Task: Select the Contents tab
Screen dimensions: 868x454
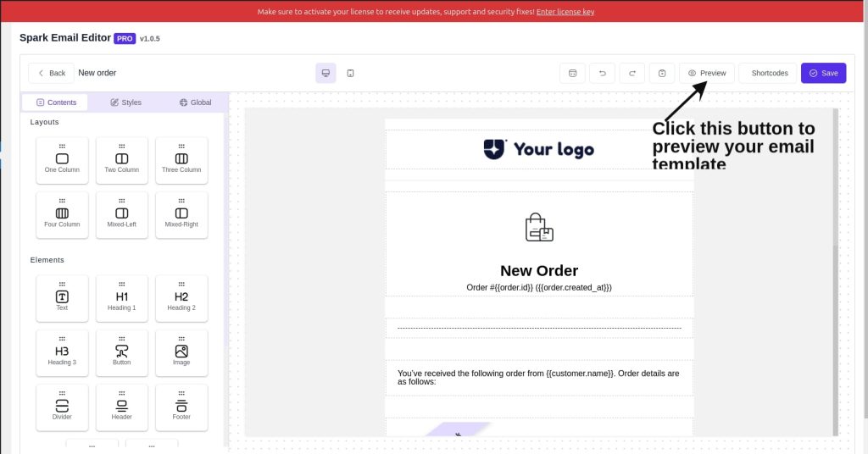Action: pyautogui.click(x=56, y=102)
